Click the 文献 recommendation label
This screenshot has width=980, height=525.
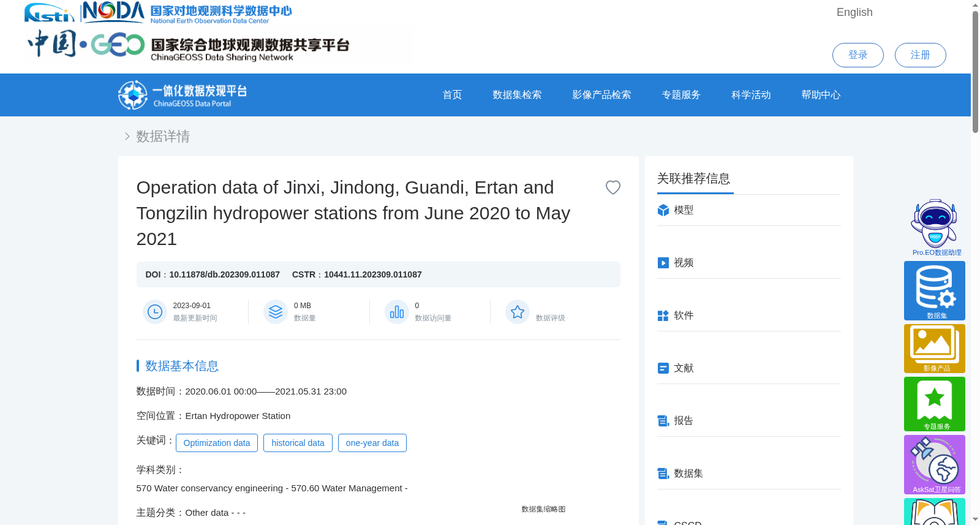coord(684,368)
